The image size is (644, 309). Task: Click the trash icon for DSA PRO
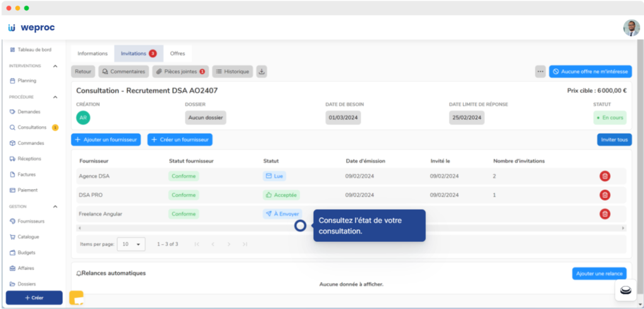pos(604,195)
